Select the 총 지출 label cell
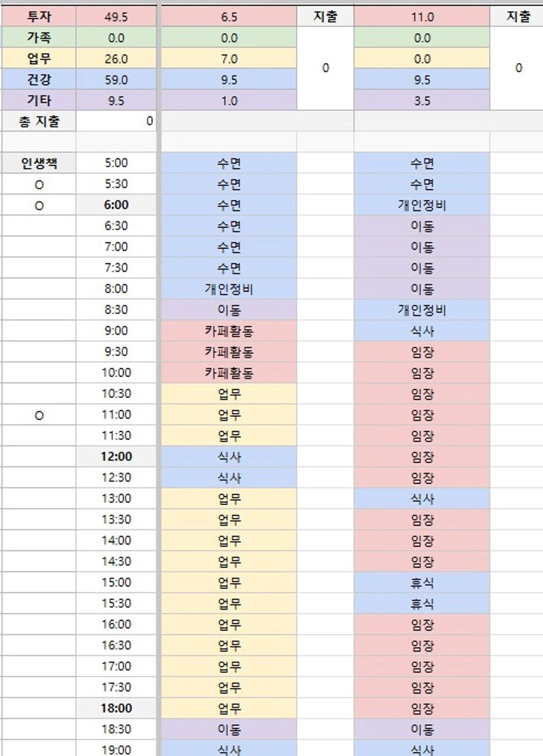Image resolution: width=543 pixels, height=756 pixels. (x=39, y=122)
